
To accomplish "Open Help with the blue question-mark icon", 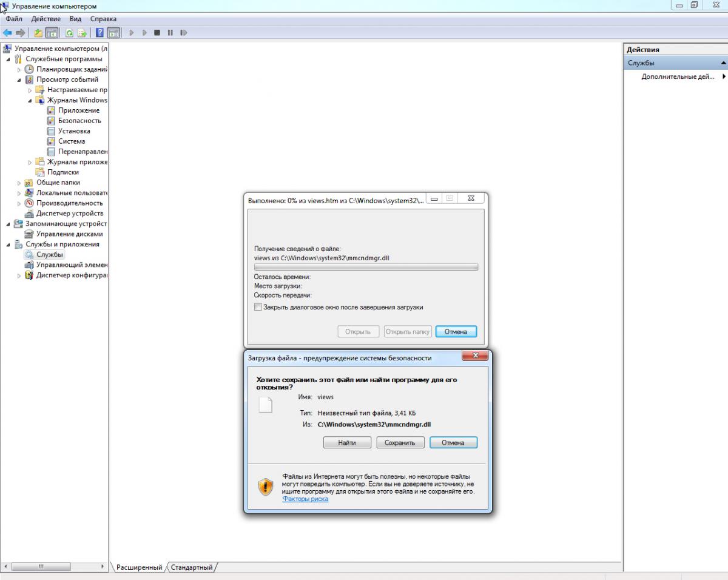I will click(100, 33).
